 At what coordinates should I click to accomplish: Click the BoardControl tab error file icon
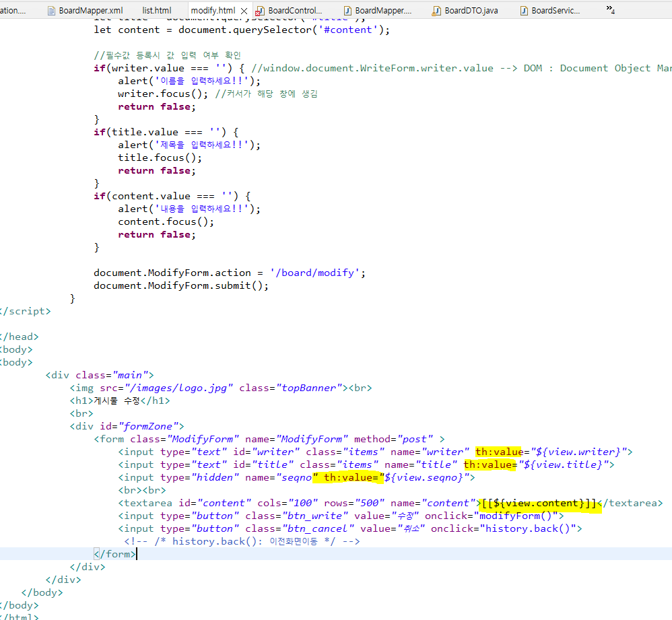click(260, 11)
